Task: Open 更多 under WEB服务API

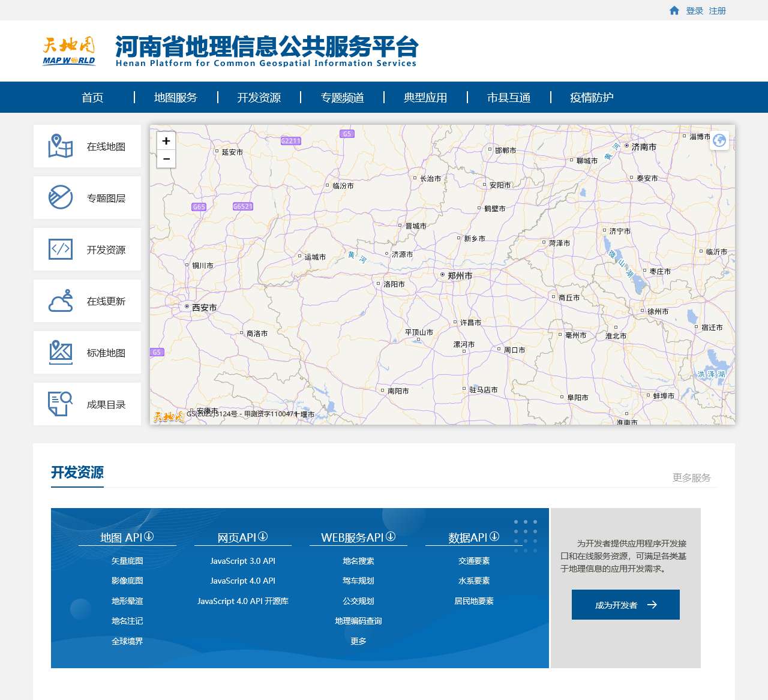Action: click(x=358, y=641)
